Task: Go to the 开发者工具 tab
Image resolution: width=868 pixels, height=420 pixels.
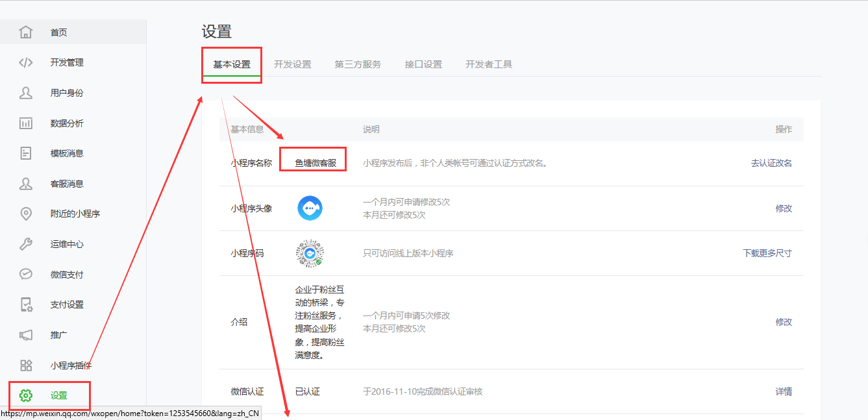Action: pyautogui.click(x=489, y=64)
